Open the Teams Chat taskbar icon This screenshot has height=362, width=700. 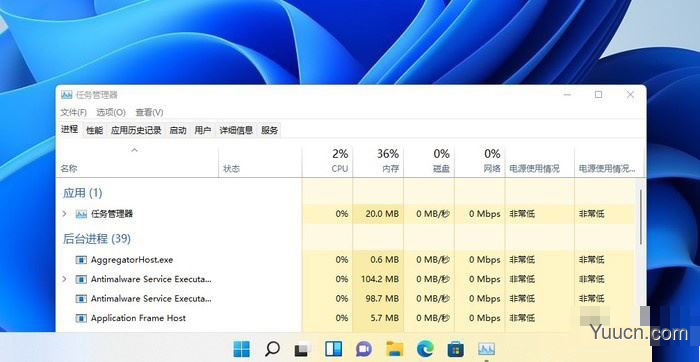pos(364,349)
